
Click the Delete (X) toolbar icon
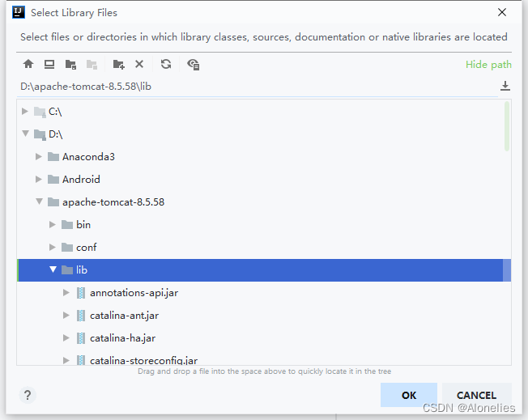click(x=139, y=64)
